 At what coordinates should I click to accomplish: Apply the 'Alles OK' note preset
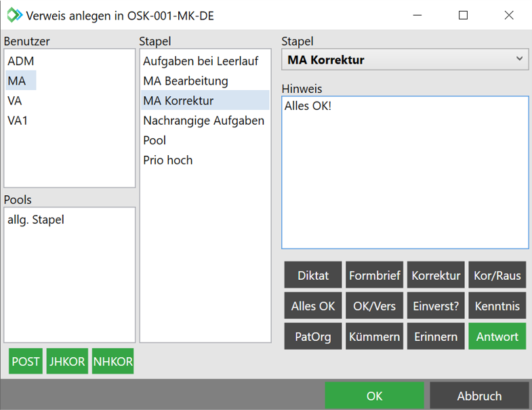click(313, 306)
